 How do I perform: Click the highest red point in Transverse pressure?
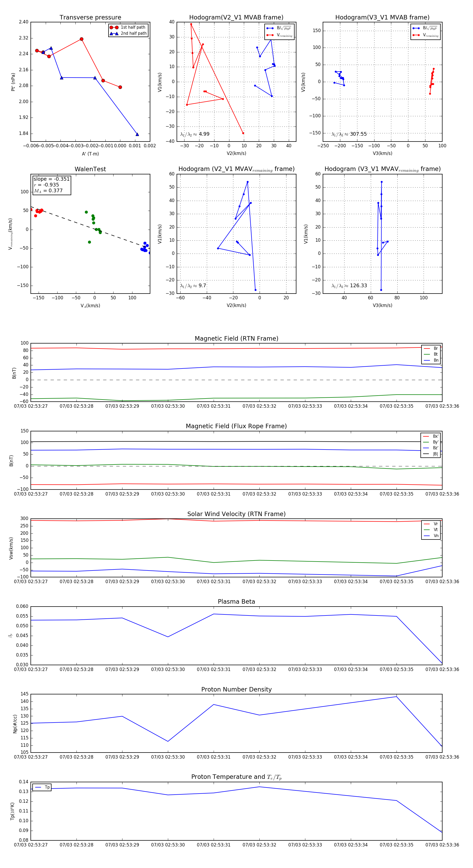(x=81, y=39)
